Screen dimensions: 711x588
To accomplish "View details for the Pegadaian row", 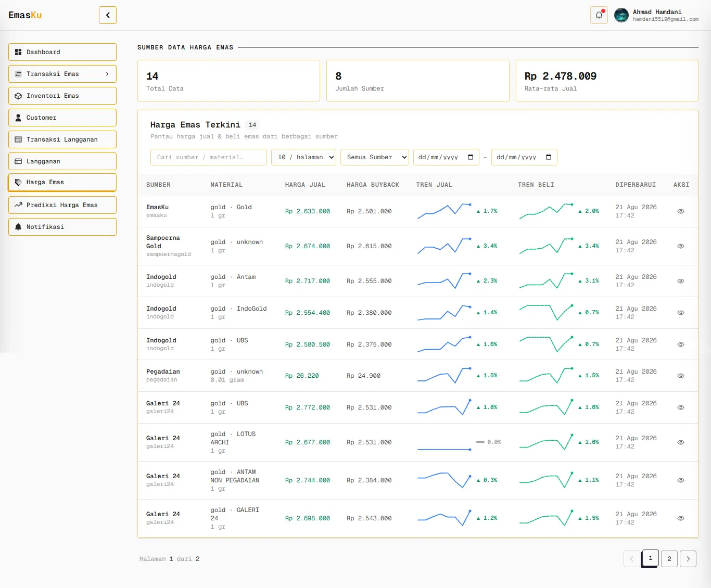I will click(x=681, y=376).
